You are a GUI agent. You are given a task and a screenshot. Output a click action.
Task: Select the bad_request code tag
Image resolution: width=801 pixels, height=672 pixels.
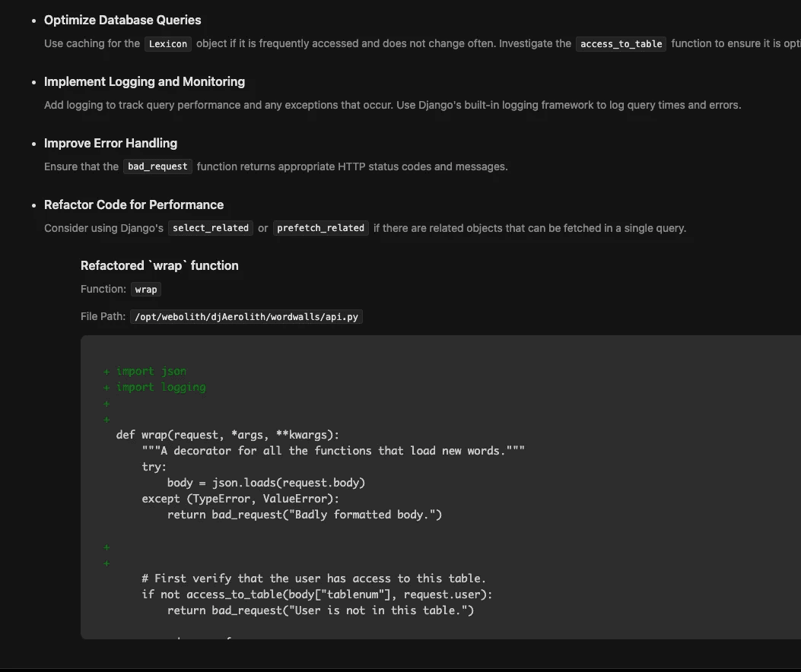(157, 166)
